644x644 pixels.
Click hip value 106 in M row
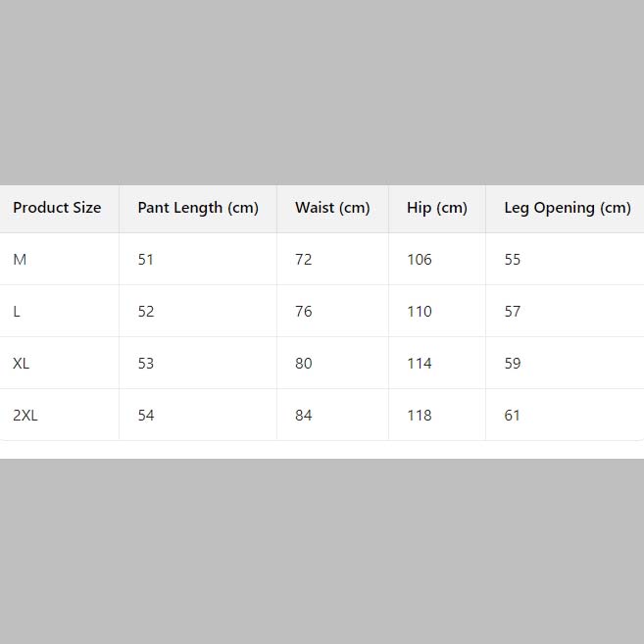point(420,260)
